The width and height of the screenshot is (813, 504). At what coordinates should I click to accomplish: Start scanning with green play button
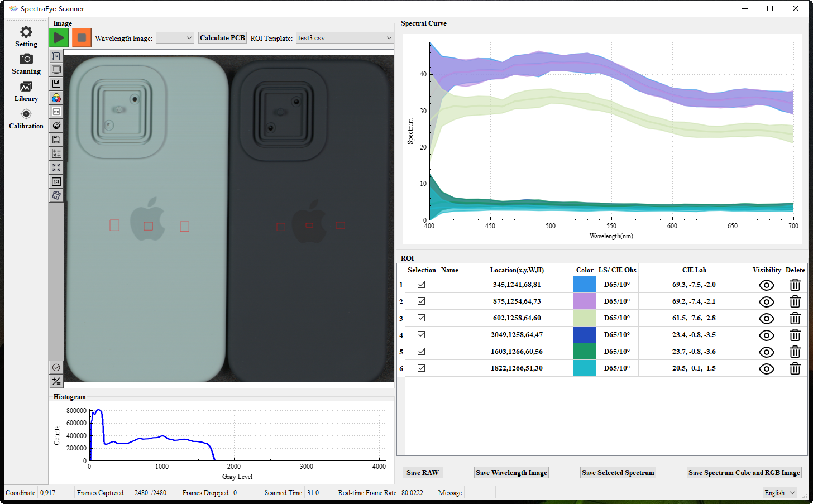click(x=59, y=37)
